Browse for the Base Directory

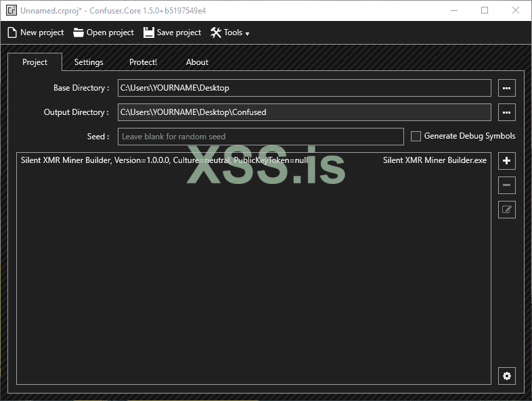[x=506, y=88]
